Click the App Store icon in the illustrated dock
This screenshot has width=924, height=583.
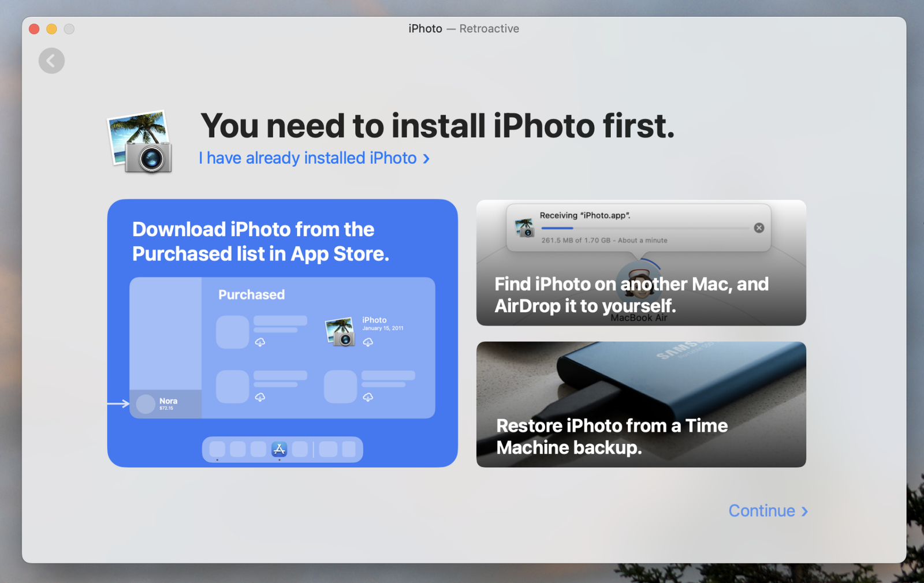coord(280,449)
